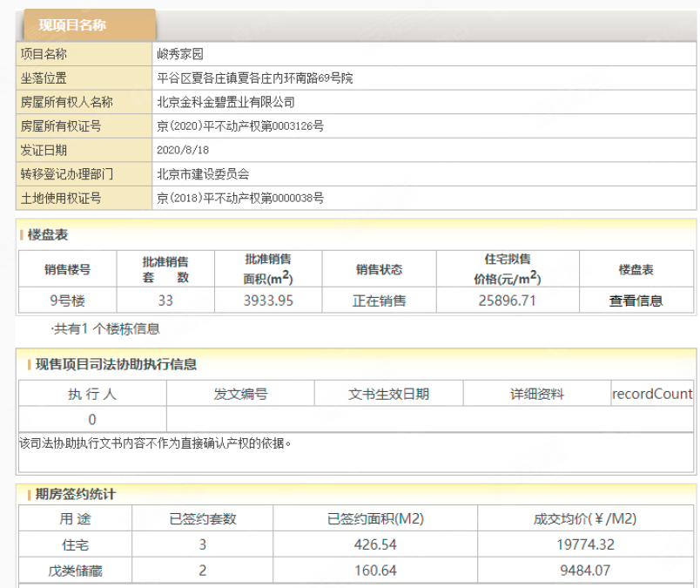Open the 查看信息 link for 9号楼

636,301
